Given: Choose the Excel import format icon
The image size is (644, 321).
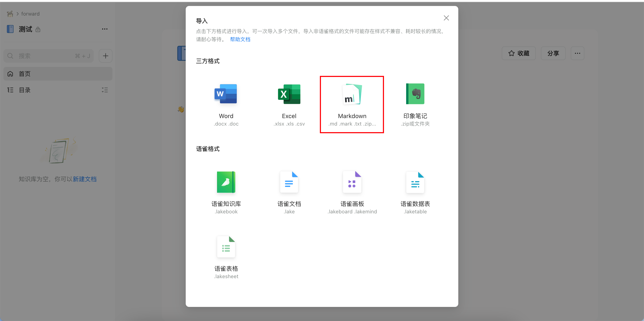Looking at the screenshot, I should tap(289, 94).
